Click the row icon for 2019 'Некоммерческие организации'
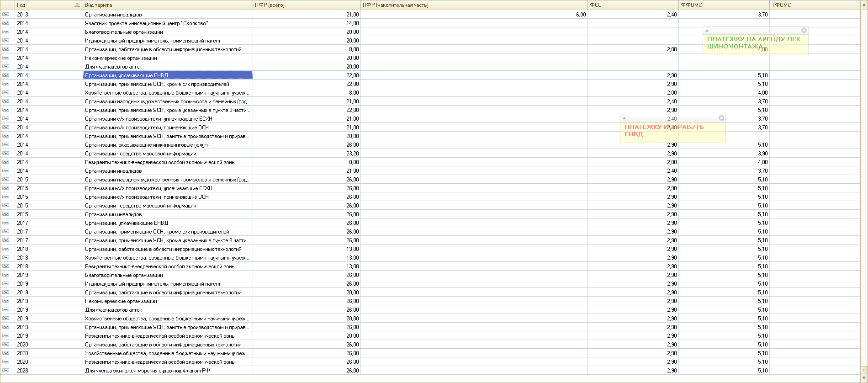Viewport: 868px width, 383px height. [5, 301]
